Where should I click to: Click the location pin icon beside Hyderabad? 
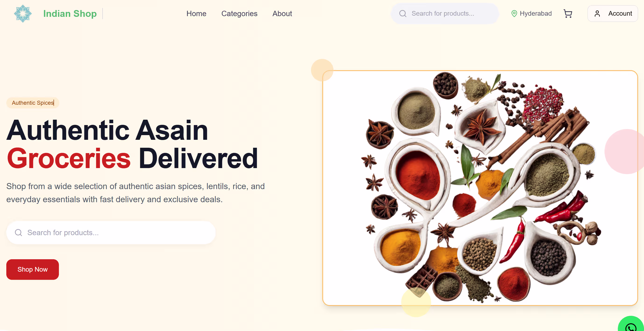pos(514,14)
